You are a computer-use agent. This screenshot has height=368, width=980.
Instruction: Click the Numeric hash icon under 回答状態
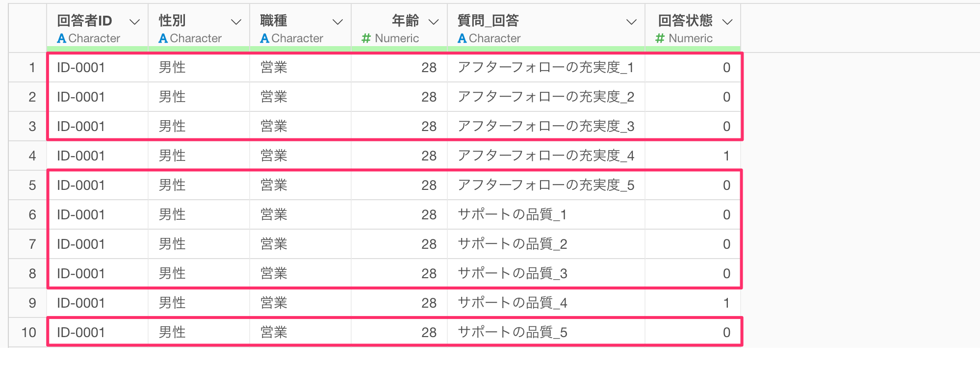click(660, 38)
